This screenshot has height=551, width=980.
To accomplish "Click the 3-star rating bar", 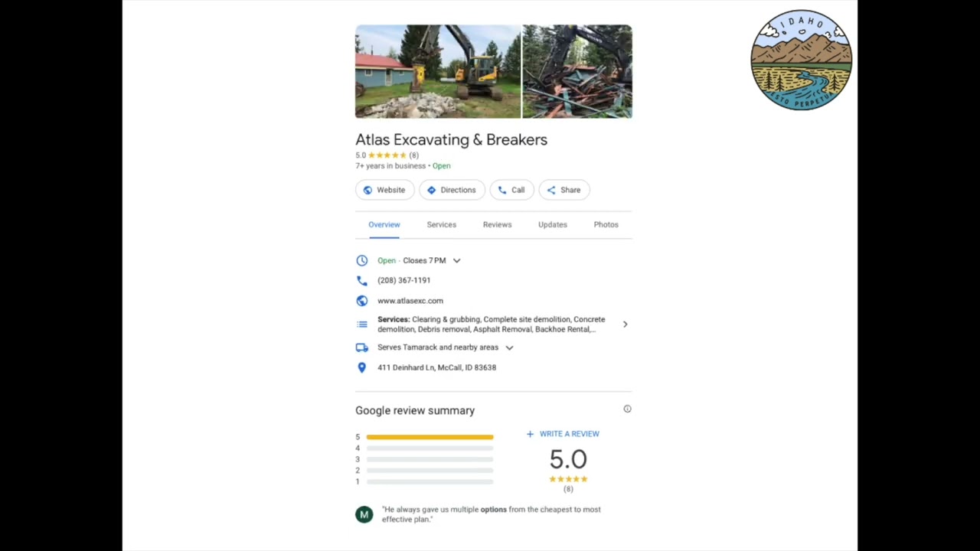I will [x=430, y=459].
